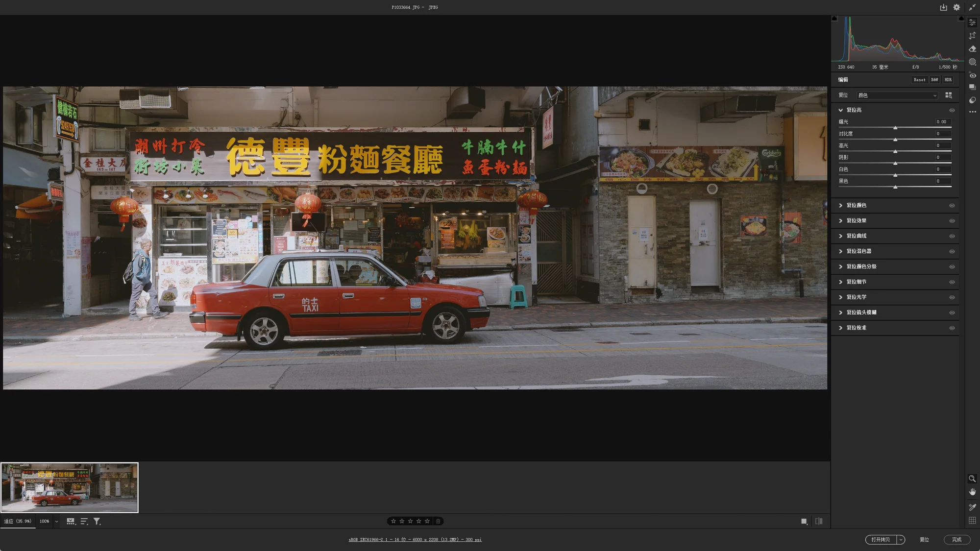This screenshot has width=980, height=551.
Task: Open the Masking tool
Action: pyautogui.click(x=972, y=62)
